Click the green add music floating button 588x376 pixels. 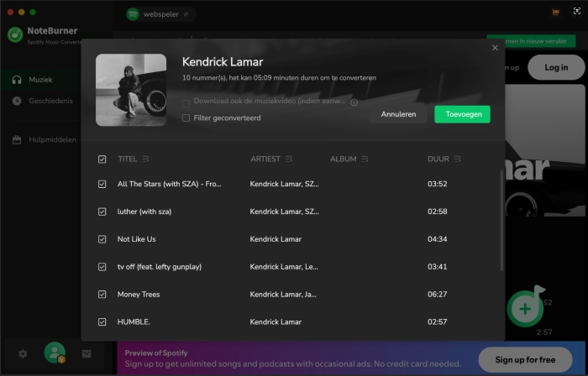525,309
